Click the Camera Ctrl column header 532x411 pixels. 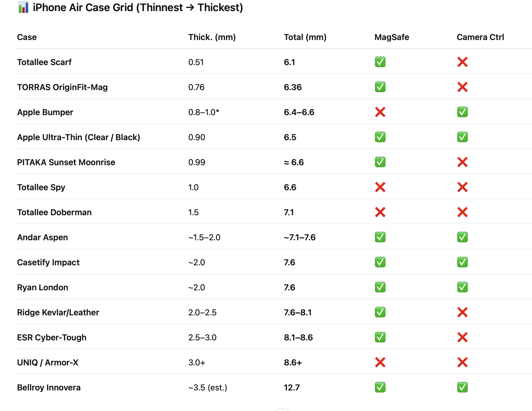coord(480,37)
